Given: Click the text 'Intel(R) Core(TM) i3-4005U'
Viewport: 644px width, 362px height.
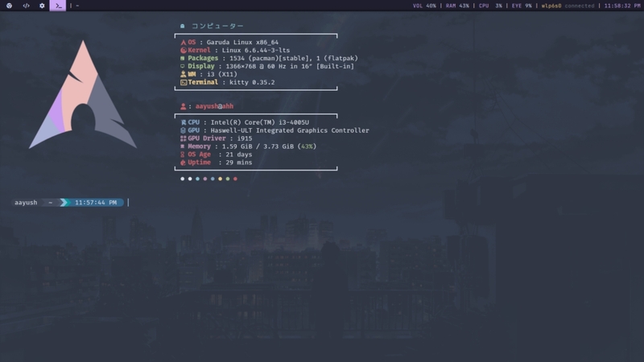Looking at the screenshot, I should [259, 122].
